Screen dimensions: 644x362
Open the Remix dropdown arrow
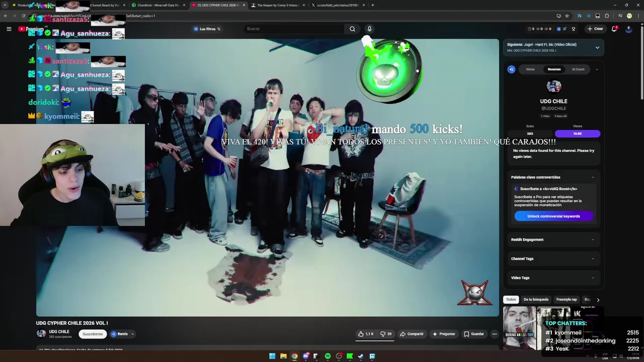(132, 334)
